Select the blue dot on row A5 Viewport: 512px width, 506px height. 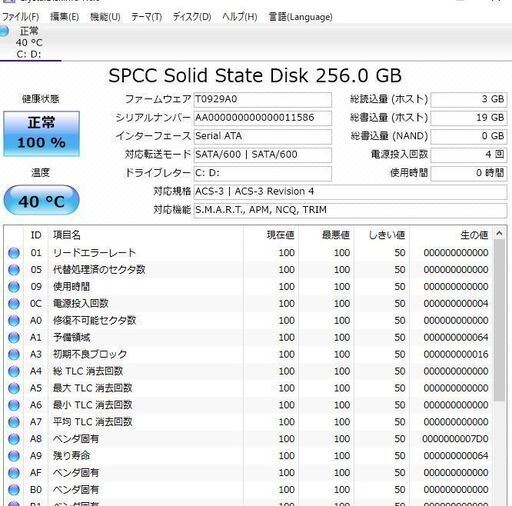tap(14, 388)
